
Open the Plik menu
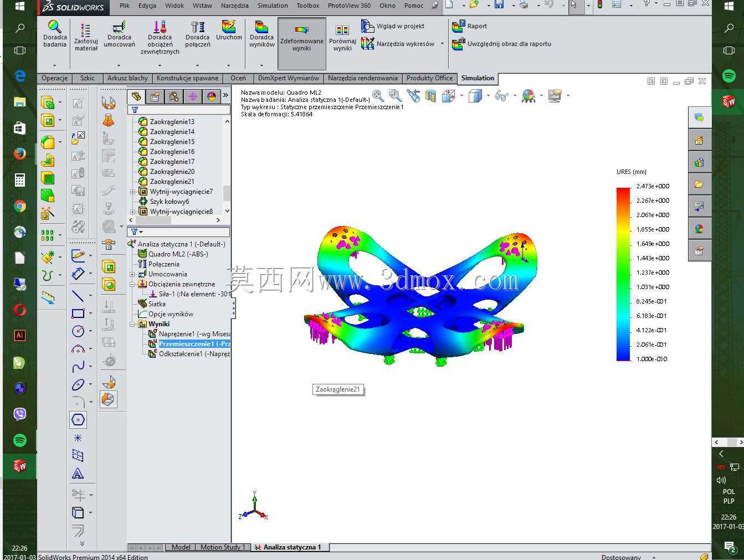[125, 6]
